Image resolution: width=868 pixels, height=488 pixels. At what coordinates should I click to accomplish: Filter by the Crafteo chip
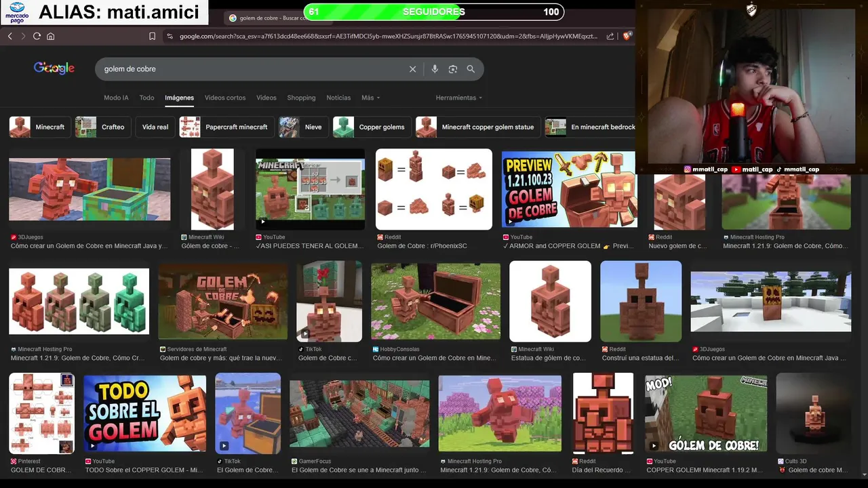pos(102,127)
